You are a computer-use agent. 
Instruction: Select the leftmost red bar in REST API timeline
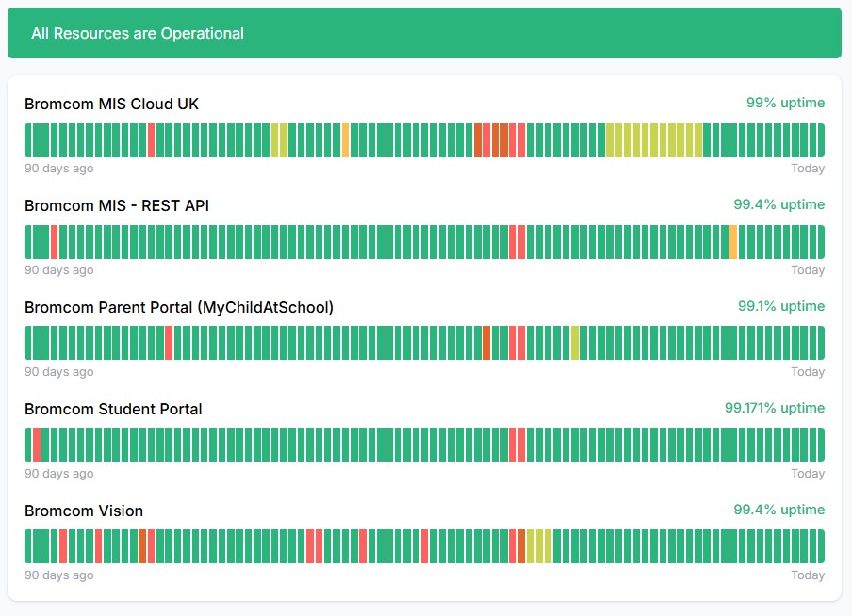tap(55, 242)
